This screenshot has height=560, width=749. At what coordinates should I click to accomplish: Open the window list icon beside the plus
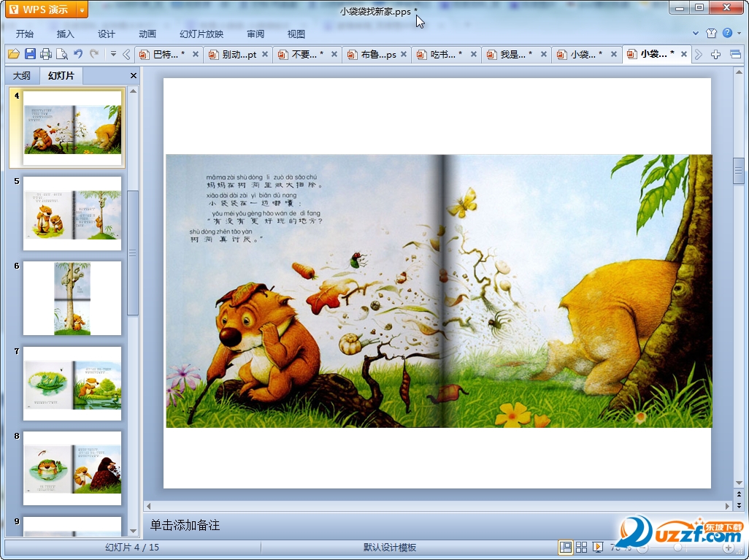[736, 55]
